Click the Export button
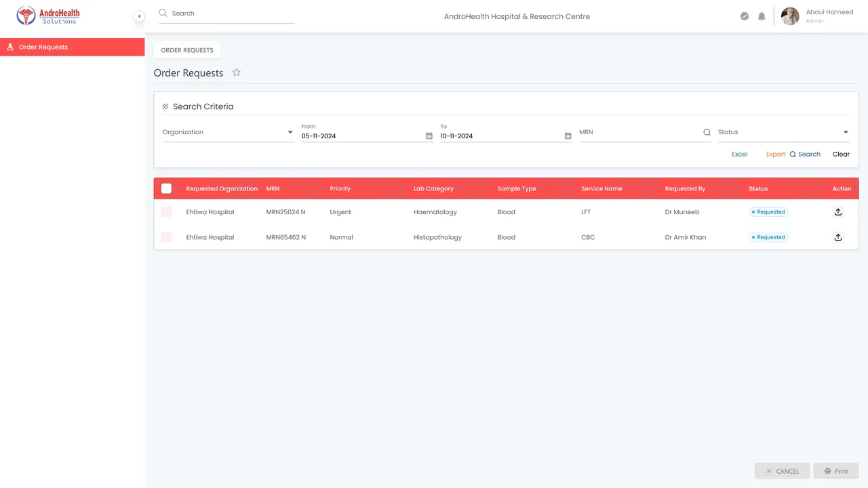 coord(776,155)
